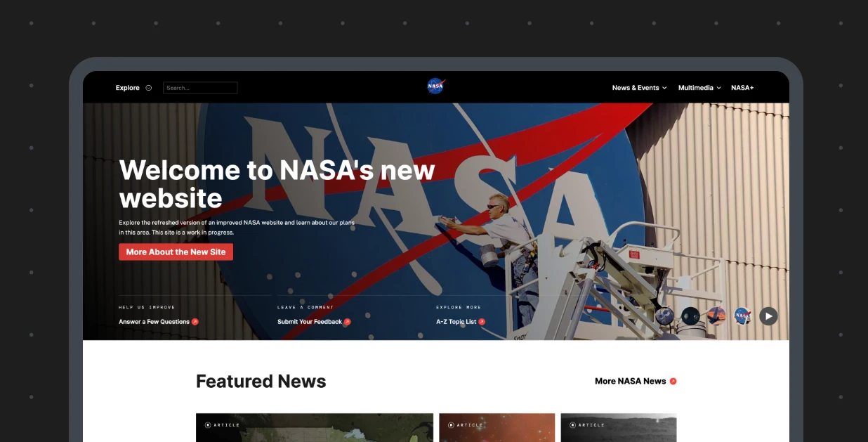Screen dimensions: 868x442
Task: Click the Explore circle icon
Action: coord(148,88)
